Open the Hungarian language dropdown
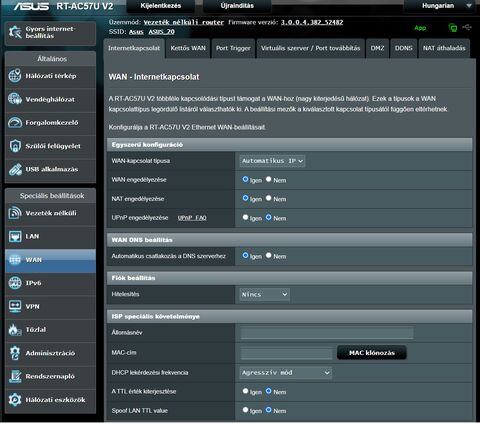This screenshot has height=424, width=480. pos(440,6)
